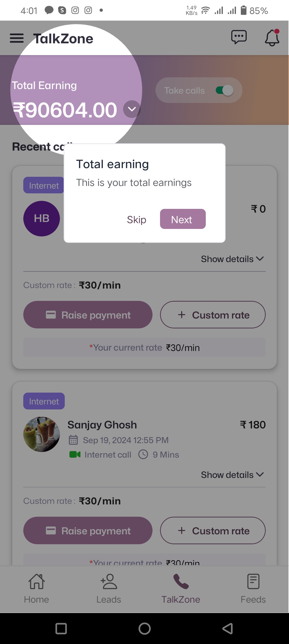Add Custom rate for Sanjay Ghosh call

click(213, 531)
